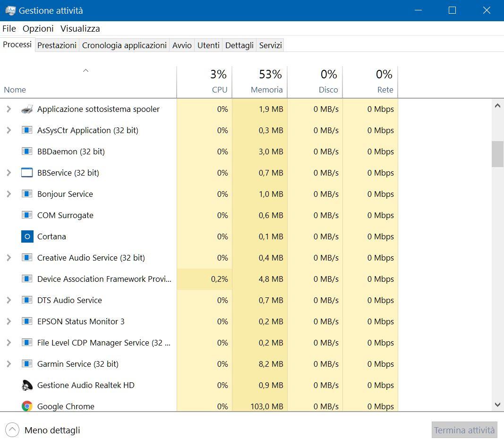Image resolution: width=504 pixels, height=447 pixels.
Task: Click the COM Surrogate process icon
Action: click(27, 215)
